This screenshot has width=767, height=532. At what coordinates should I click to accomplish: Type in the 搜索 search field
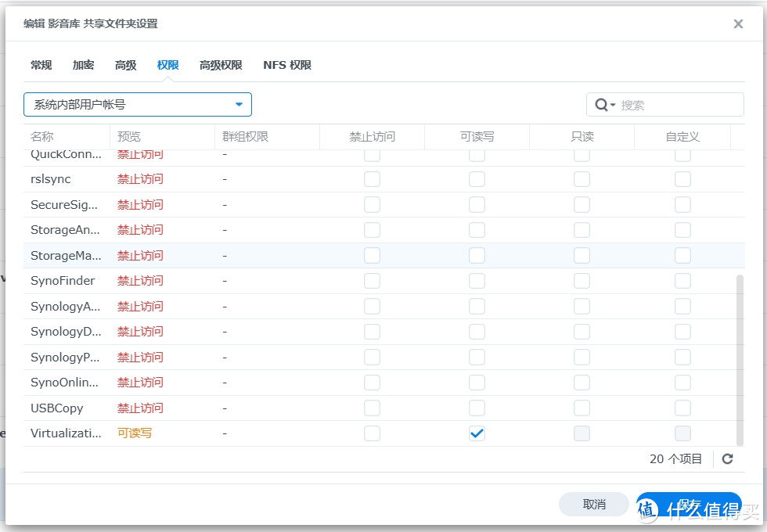[677, 105]
